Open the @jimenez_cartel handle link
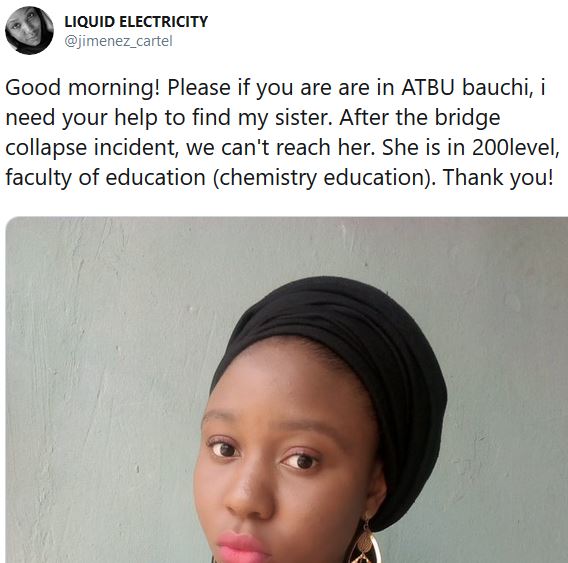Viewport: 568px width, 563px height. tap(118, 41)
